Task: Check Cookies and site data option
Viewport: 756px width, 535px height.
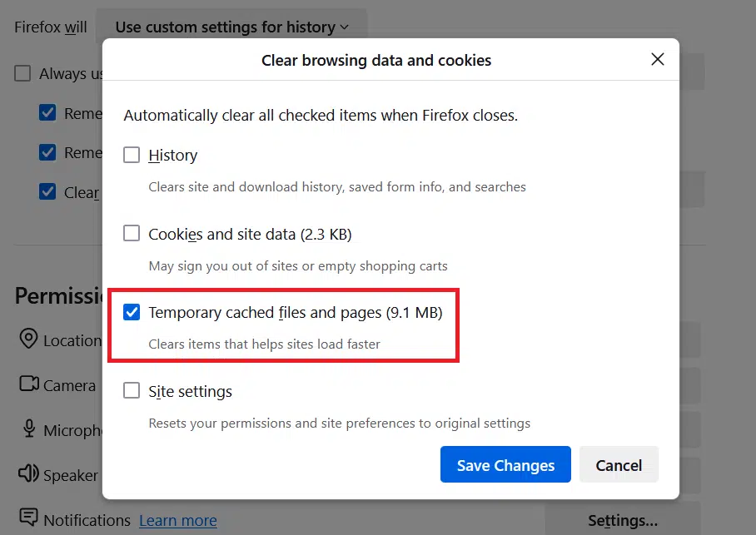Action: point(132,234)
